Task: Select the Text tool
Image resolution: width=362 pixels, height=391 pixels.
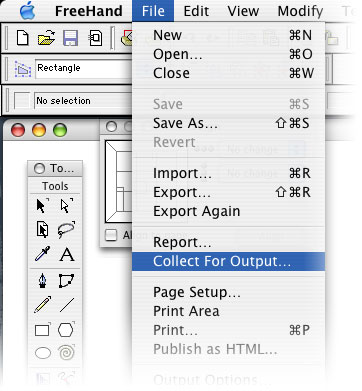Action: (x=67, y=255)
